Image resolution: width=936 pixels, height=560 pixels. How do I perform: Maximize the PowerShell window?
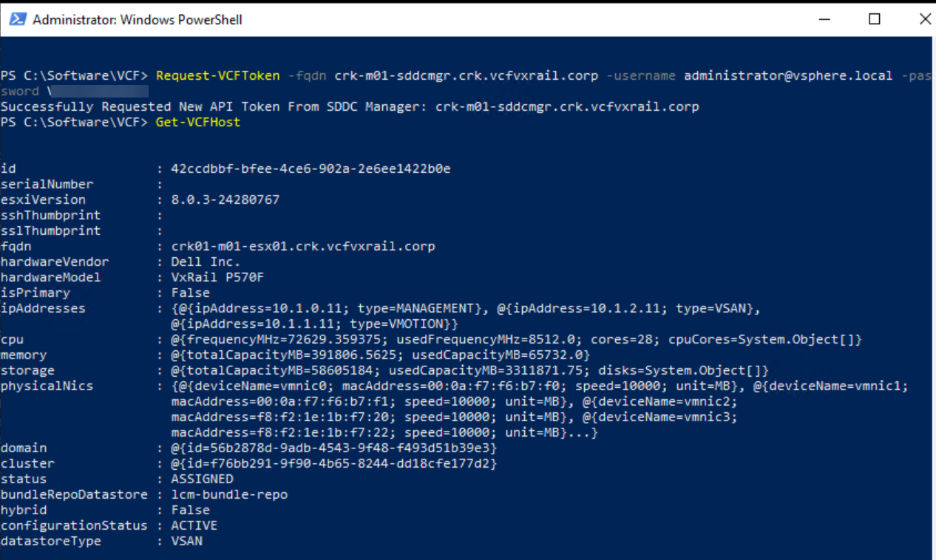click(874, 19)
